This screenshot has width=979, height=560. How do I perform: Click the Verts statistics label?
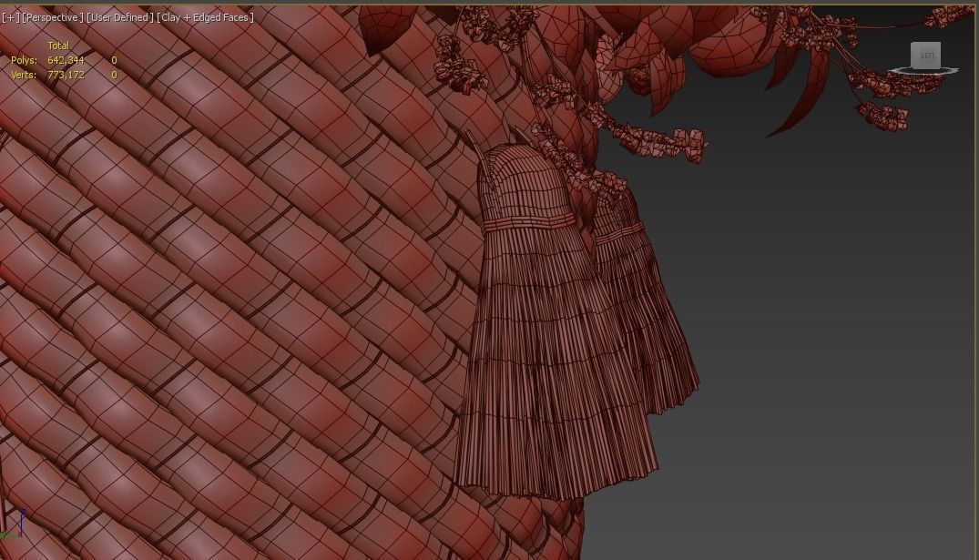[24, 75]
